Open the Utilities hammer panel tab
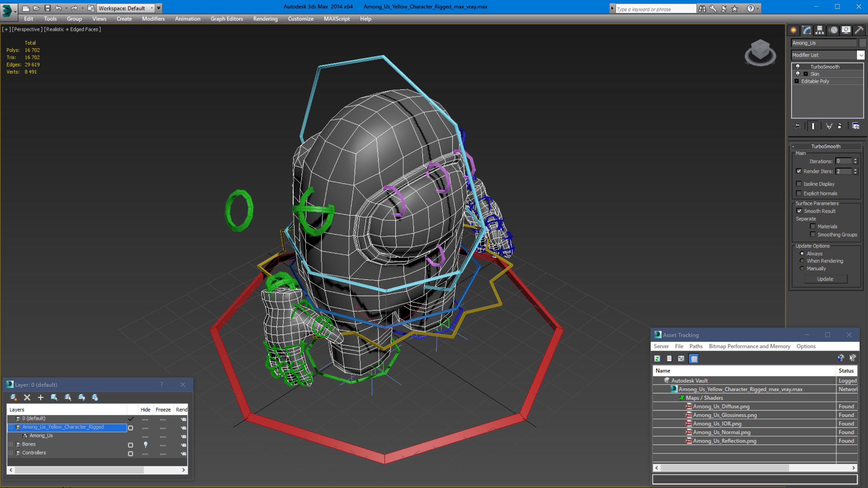Image resolution: width=868 pixels, height=488 pixels. 859,30
